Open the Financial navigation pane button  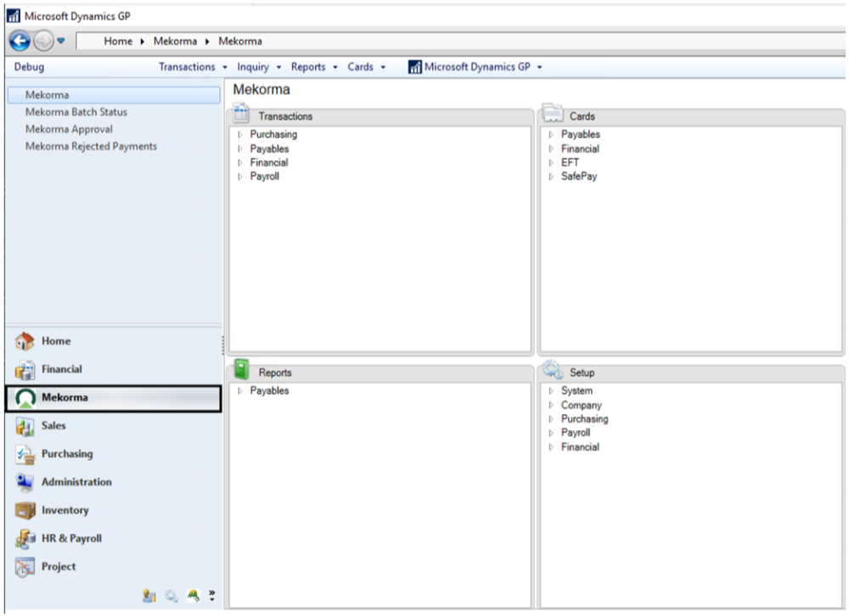pyautogui.click(x=113, y=369)
